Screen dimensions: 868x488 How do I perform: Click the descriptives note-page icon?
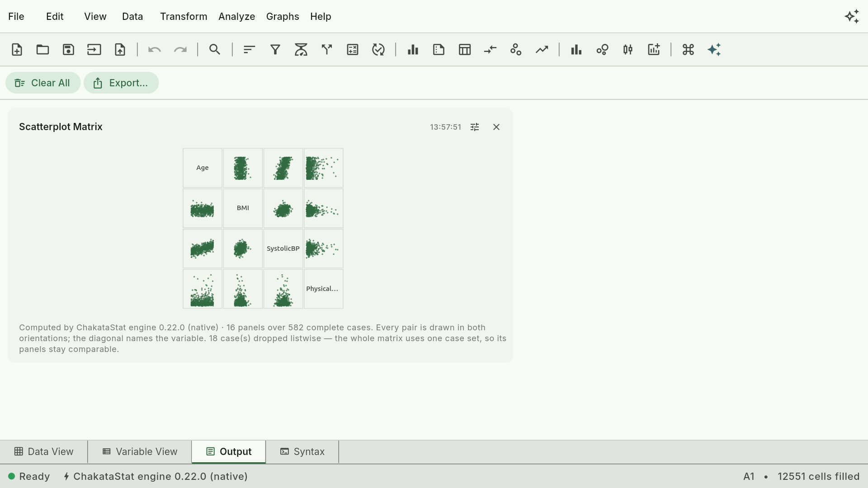pyautogui.click(x=439, y=50)
